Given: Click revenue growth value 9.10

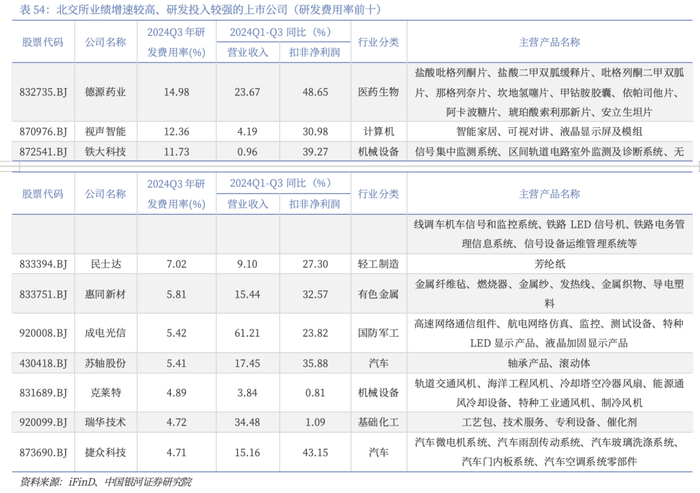Looking at the screenshot, I should pyautogui.click(x=247, y=264).
